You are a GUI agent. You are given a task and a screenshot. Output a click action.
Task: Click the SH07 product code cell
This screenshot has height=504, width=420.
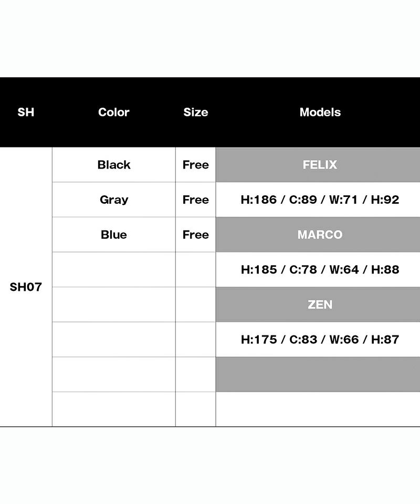(26, 287)
